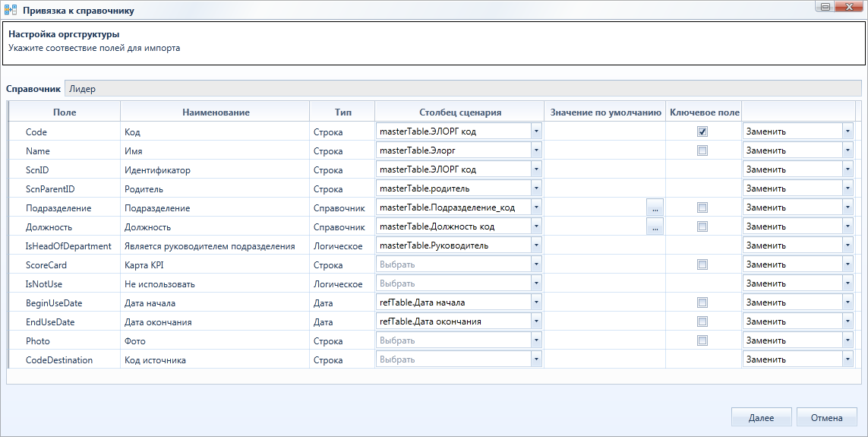The image size is (868, 437).
Task: Click the Поле column header
Action: [x=65, y=112]
